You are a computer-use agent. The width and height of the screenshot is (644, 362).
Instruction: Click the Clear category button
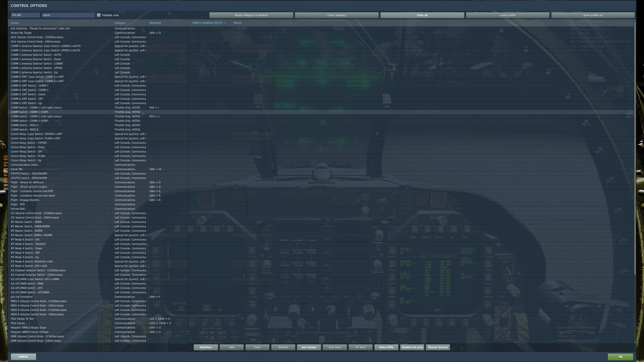point(336,15)
